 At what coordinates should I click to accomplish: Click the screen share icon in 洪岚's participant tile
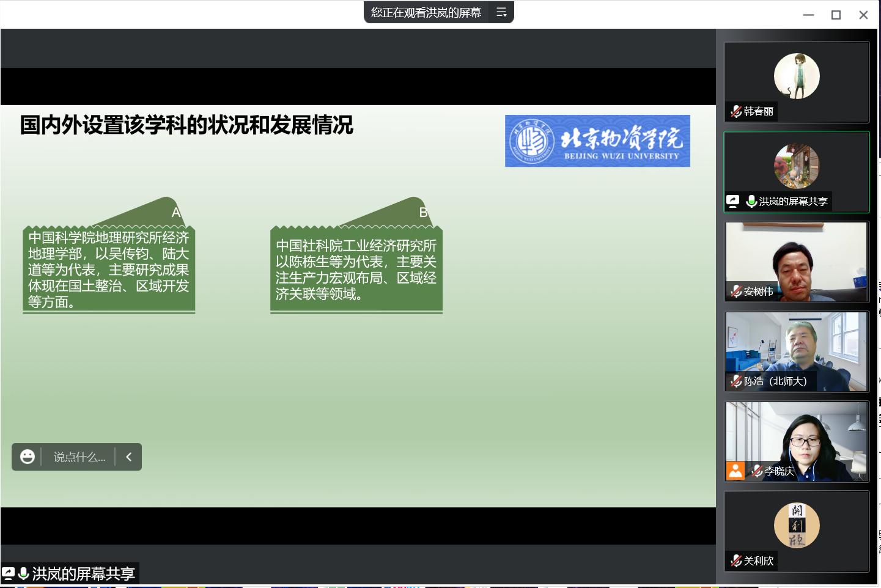[x=733, y=201]
